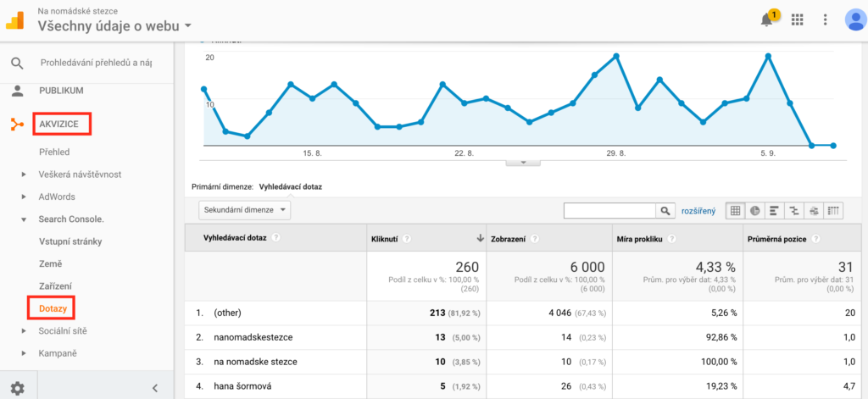Open the Všechny údaje o webu selector

[x=114, y=26]
